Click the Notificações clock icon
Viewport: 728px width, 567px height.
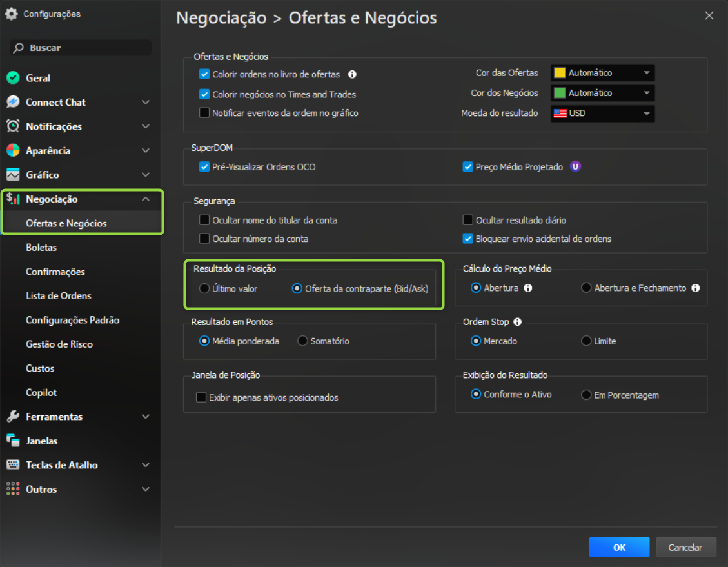pos(13,126)
